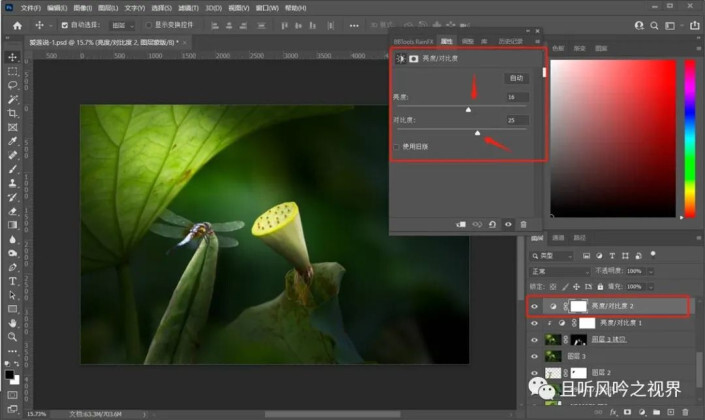Screen dimensions: 705x420
Task: Select the Rectangular Marquee tool
Action: click(12, 71)
